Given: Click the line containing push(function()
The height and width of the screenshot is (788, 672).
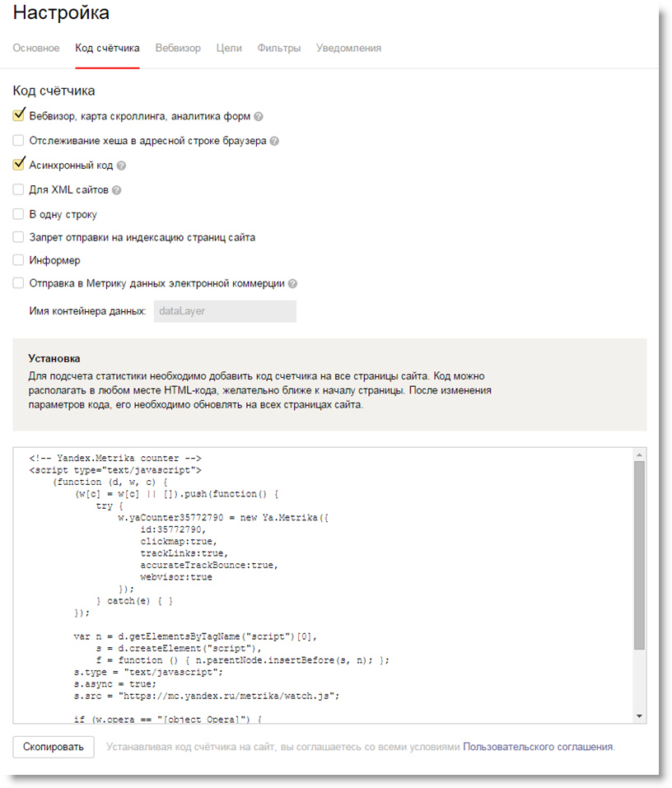Looking at the screenshot, I should point(176,494).
